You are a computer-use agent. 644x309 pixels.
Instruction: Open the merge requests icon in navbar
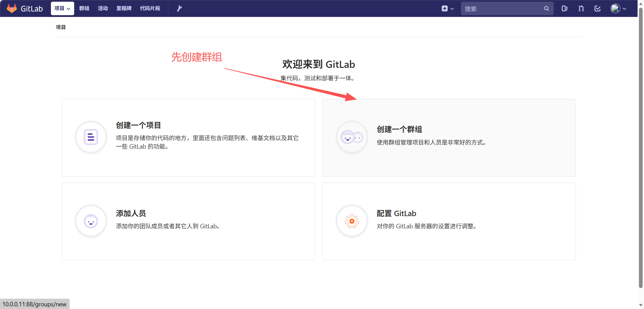(581, 8)
